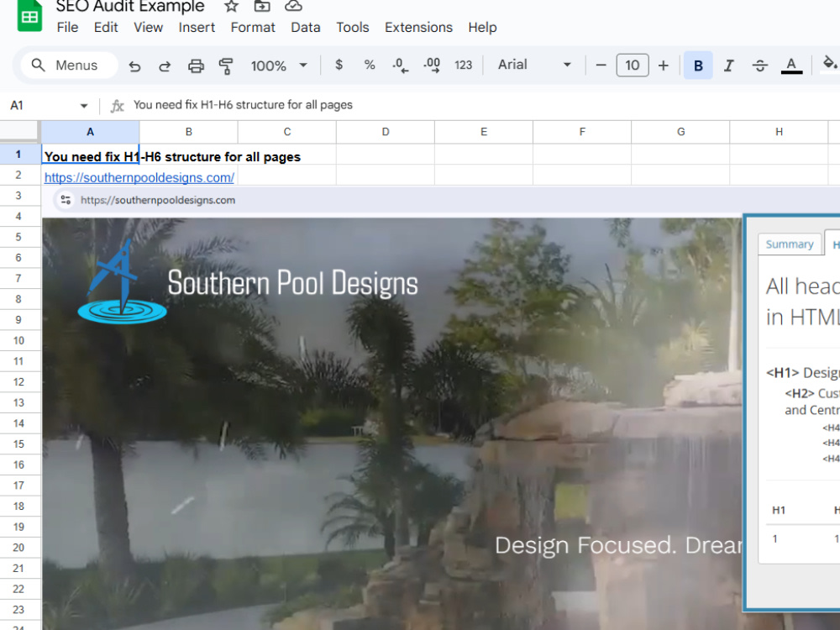Apply percent format icon
This screenshot has width=840, height=630.
(x=369, y=65)
